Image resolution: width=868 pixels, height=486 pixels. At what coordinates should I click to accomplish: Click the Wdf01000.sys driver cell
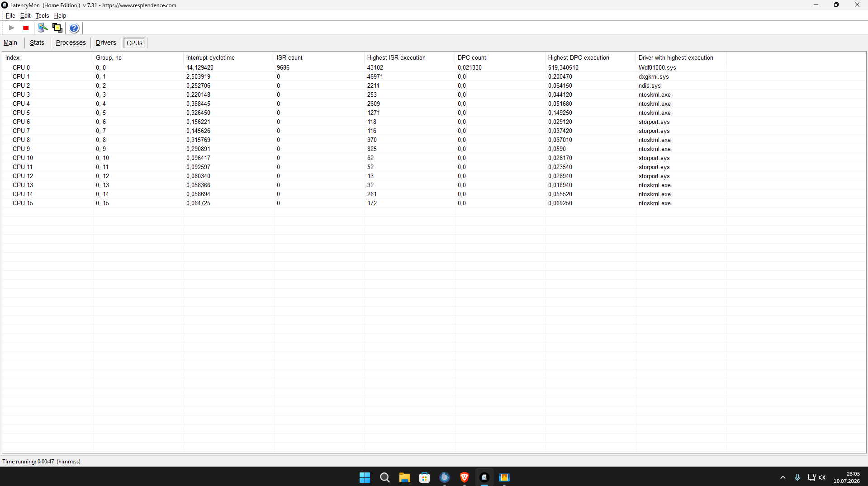point(657,67)
